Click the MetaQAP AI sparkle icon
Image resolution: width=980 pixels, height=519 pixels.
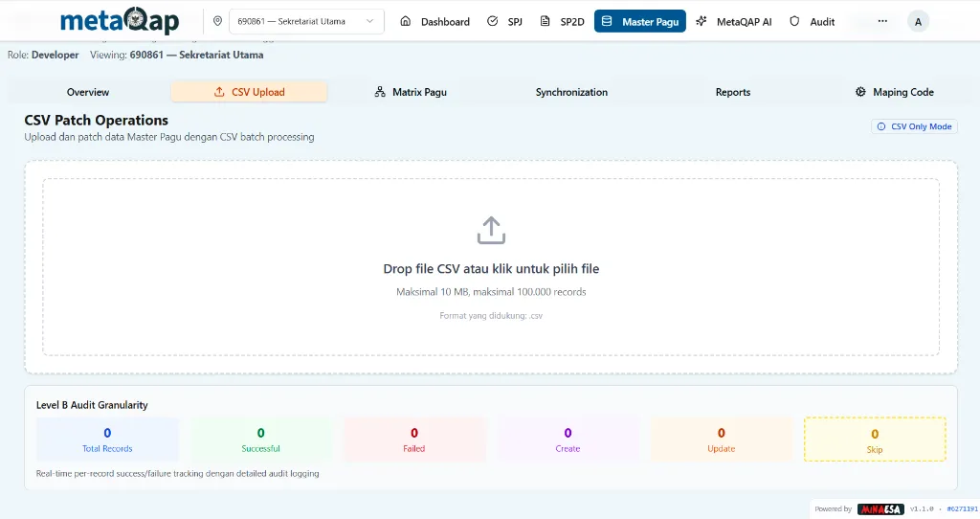(x=702, y=21)
